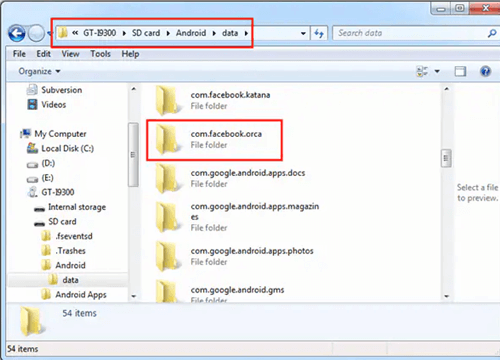Select Videos in the navigation pane
This screenshot has width=500, height=360.
tap(53, 105)
